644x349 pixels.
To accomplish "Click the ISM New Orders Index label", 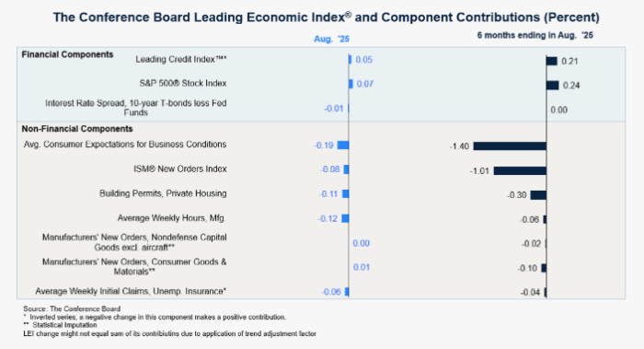I will (x=180, y=169).
